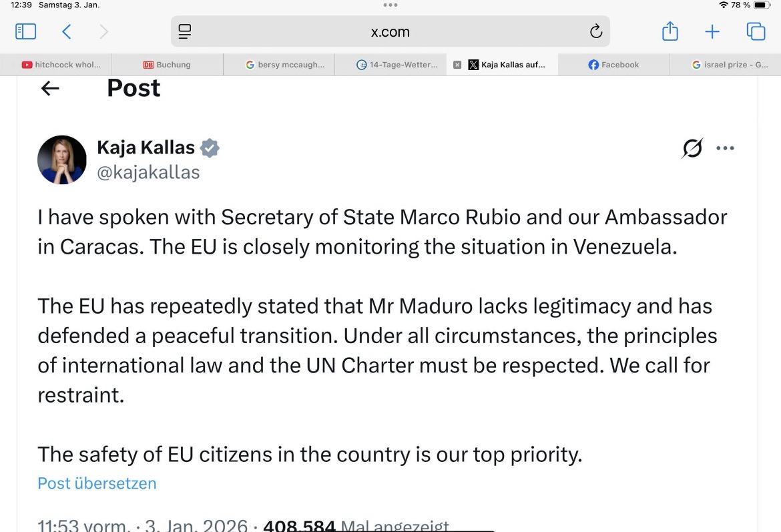Image resolution: width=781 pixels, height=532 pixels.
Task: Reload the x.com page
Action: [x=595, y=31]
